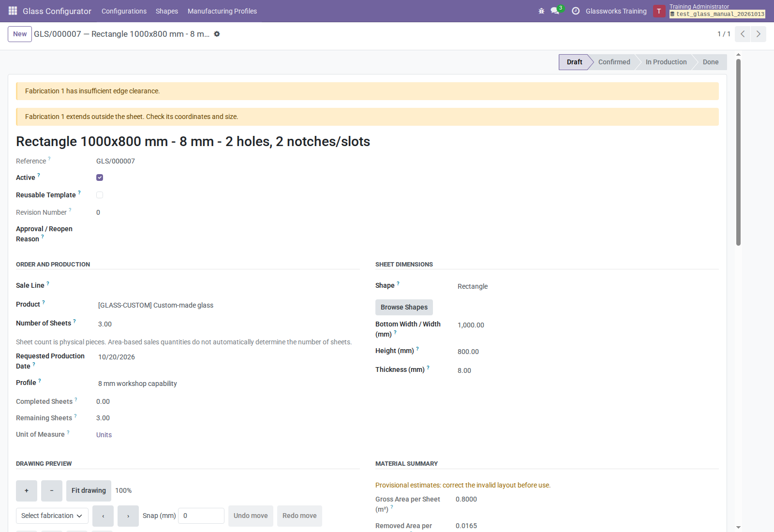Set status to In Production stage
Viewport: 774px width, 532px height.
click(666, 62)
